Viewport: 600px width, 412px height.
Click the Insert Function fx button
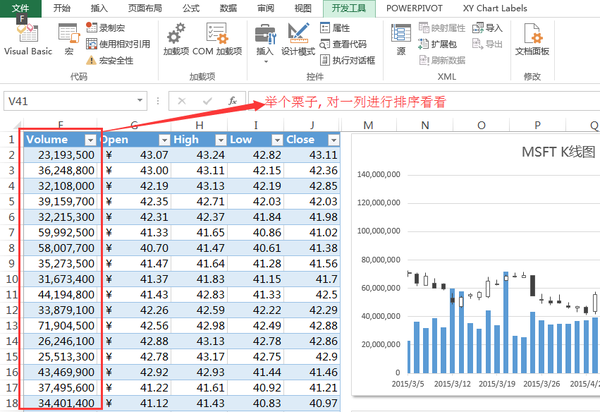(232, 101)
